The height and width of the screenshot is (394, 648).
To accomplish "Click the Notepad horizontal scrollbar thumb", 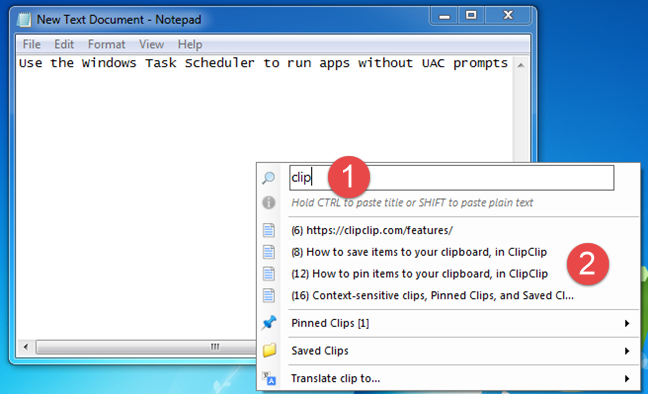I will (x=145, y=346).
